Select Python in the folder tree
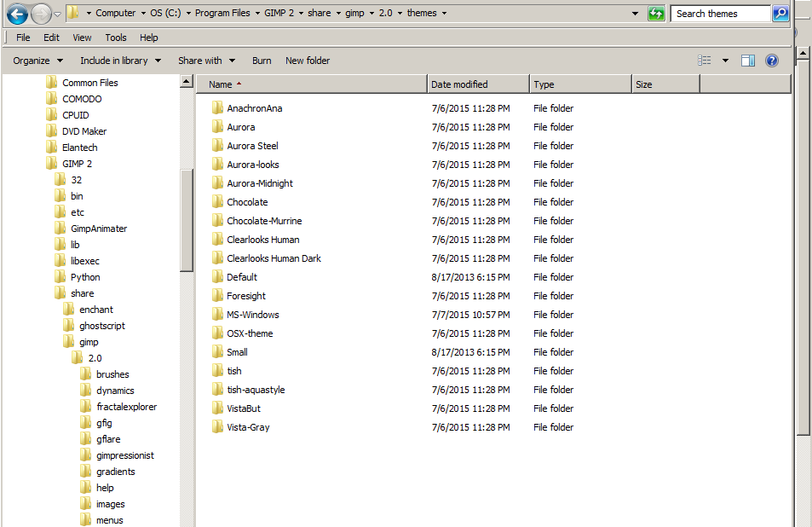Image resolution: width=812 pixels, height=527 pixels. (x=85, y=277)
